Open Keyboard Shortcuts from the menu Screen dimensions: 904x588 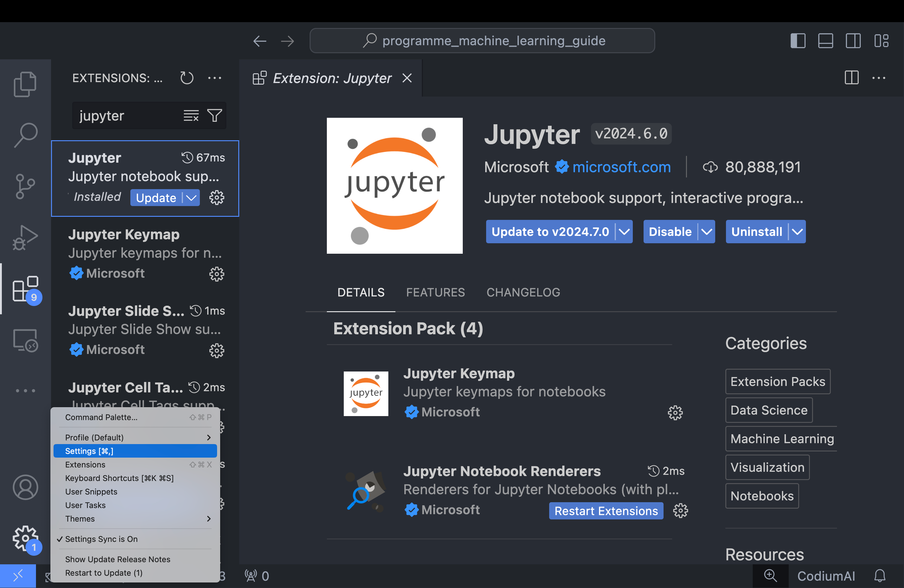(x=135, y=478)
